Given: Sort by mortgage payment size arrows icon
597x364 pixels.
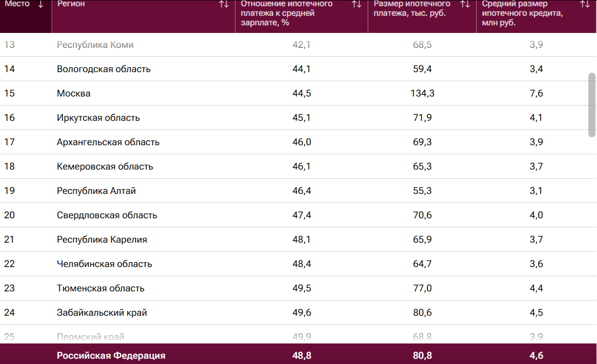Looking at the screenshot, I should pos(465,4).
